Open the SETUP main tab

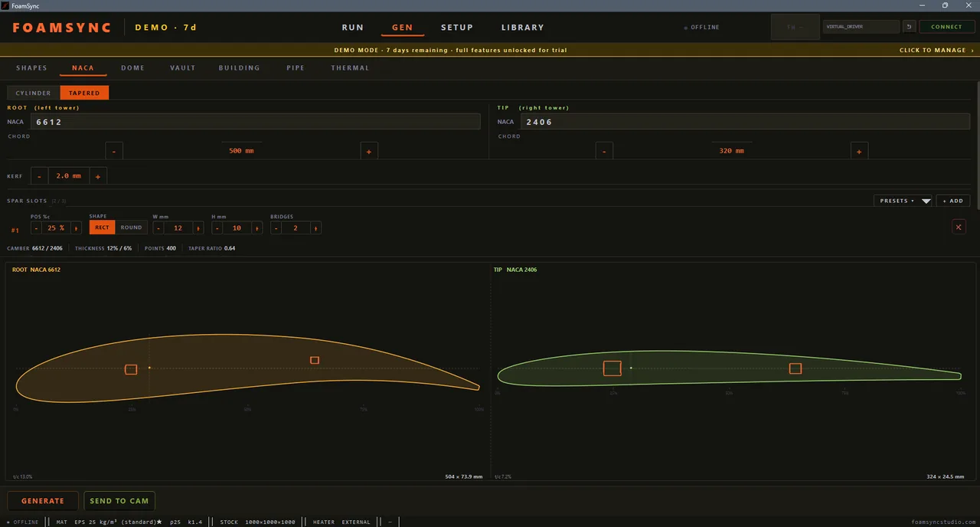tap(457, 28)
